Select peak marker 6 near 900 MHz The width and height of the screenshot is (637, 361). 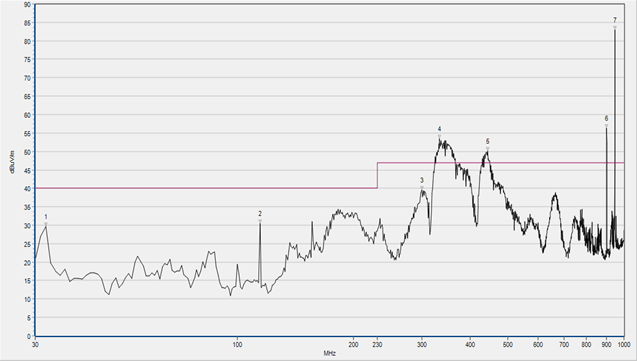coord(606,126)
